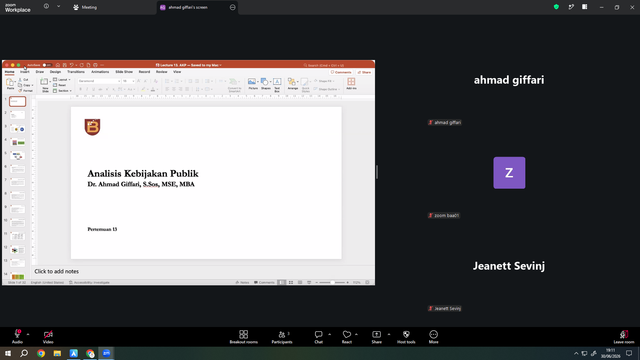Screen dimensions: 640x360
Task: Expand Zoom Workplace info dropdown arrow
Action: coord(58,7)
